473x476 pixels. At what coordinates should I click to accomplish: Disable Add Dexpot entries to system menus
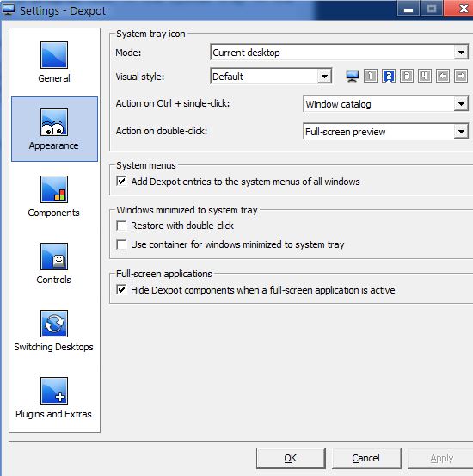pos(121,182)
